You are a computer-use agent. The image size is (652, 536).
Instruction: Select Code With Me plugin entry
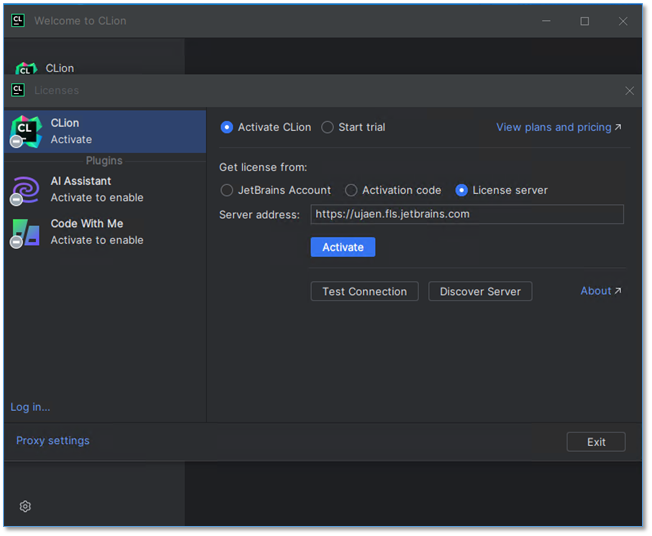click(x=105, y=232)
